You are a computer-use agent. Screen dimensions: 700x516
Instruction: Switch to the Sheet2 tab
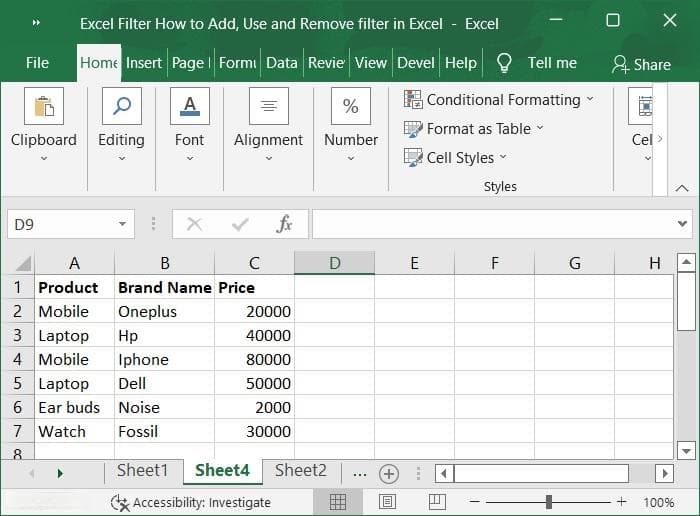[301, 470]
